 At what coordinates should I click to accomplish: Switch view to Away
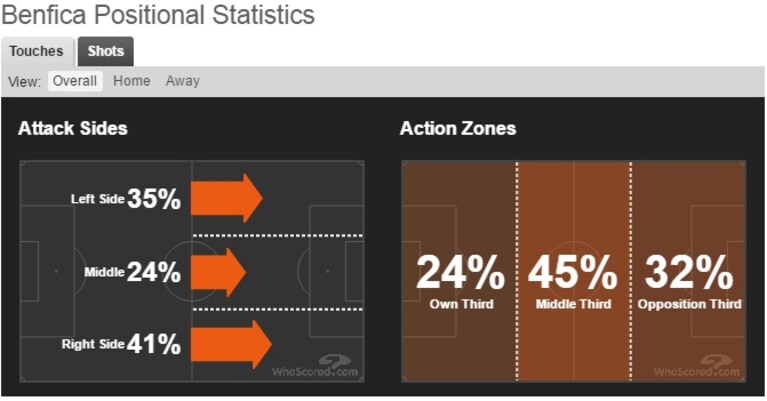[x=182, y=81]
